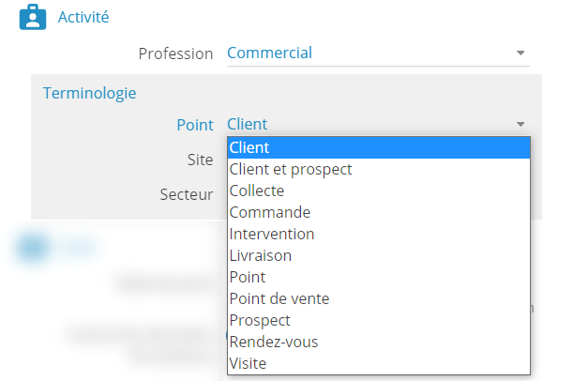588x381 pixels.
Task: Click the Activité section heading
Action: pyautogui.click(x=83, y=17)
